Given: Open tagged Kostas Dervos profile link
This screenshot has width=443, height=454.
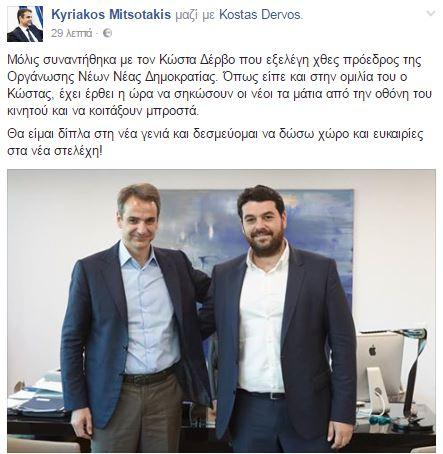Looking at the screenshot, I should tap(261, 15).
